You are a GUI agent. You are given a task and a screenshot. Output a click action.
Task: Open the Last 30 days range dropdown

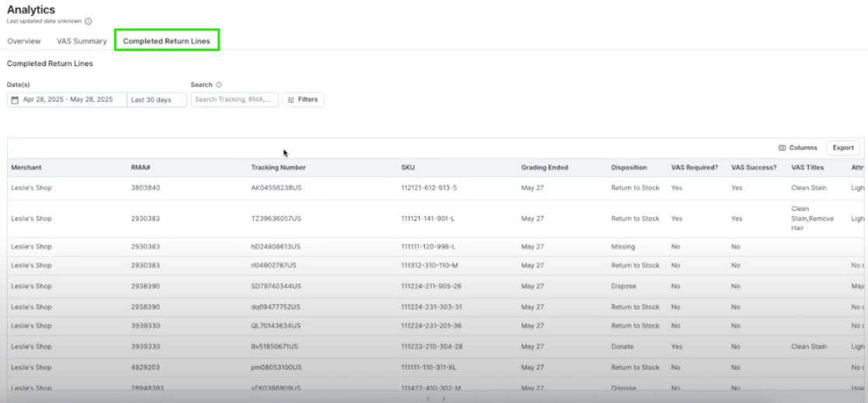point(156,100)
